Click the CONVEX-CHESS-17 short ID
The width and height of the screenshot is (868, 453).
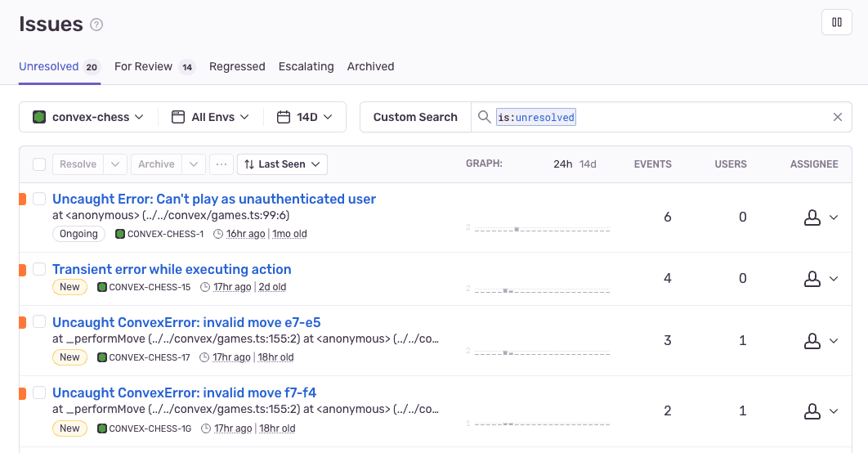tap(150, 357)
